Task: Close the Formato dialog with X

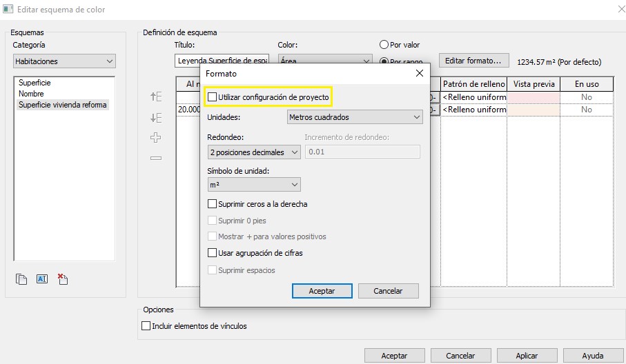Action: pos(419,73)
